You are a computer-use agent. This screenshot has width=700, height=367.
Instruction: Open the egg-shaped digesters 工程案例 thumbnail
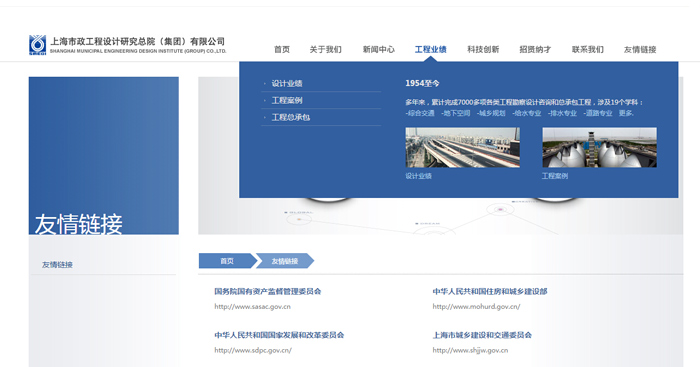click(600, 148)
